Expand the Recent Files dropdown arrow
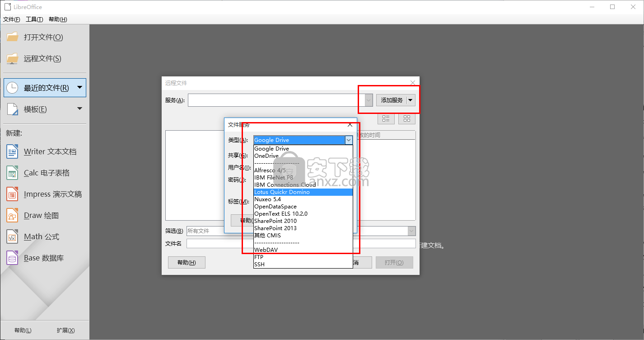 79,87
